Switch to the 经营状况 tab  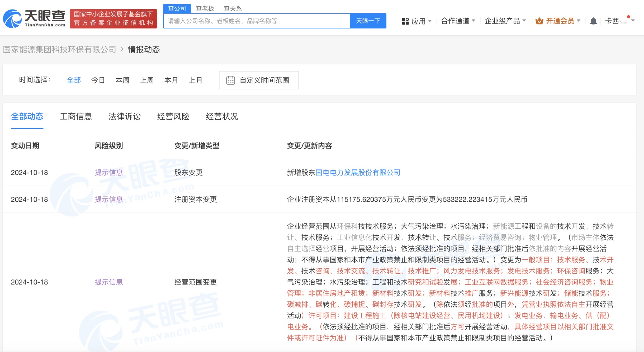pos(222,117)
